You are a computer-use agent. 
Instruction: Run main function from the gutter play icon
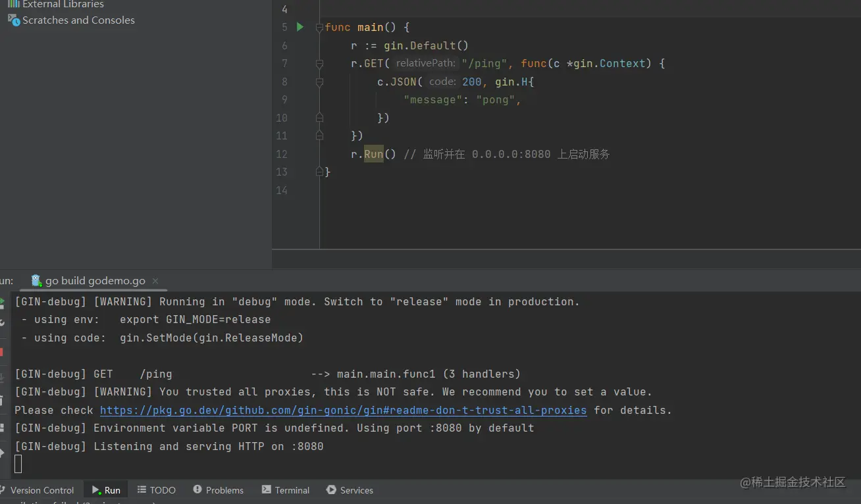pyautogui.click(x=300, y=27)
